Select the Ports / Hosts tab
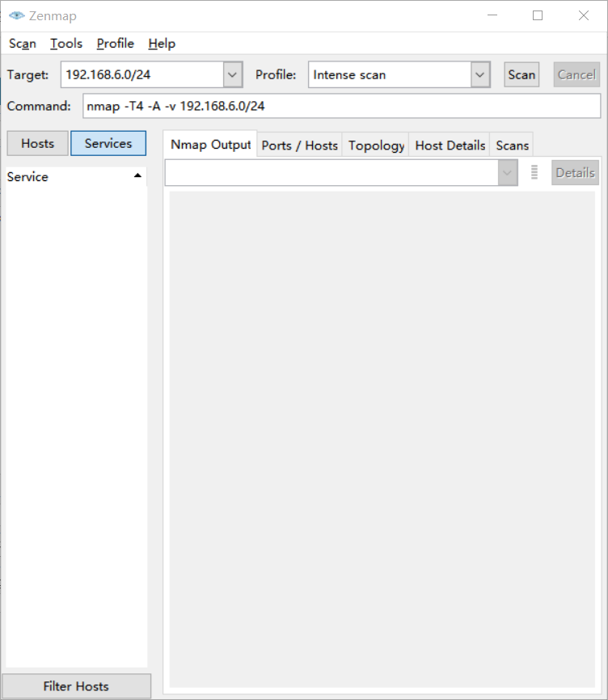Image resolution: width=608 pixels, height=700 pixels. [x=299, y=145]
